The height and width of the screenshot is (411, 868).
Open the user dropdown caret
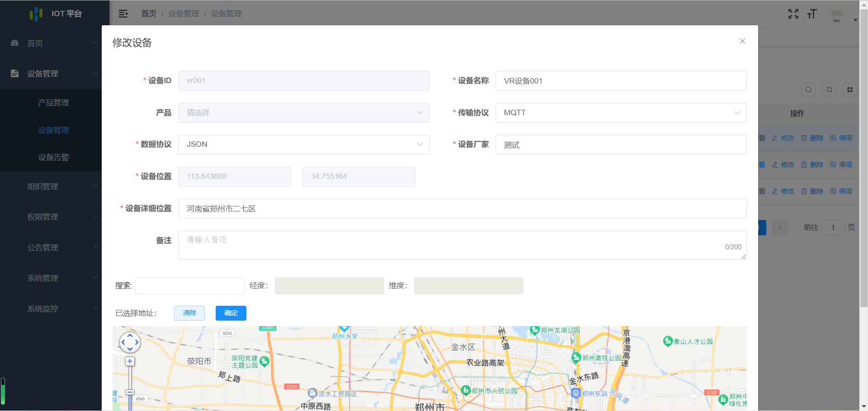[x=855, y=20]
